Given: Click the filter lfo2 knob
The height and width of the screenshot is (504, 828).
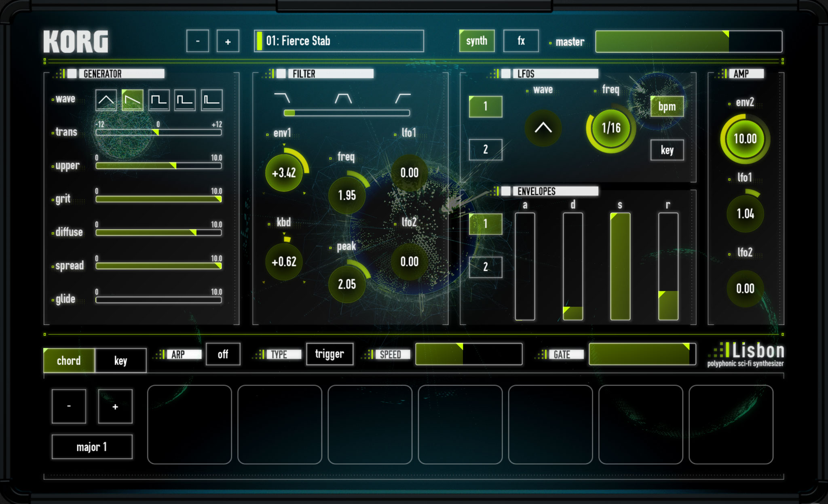Looking at the screenshot, I should tap(409, 262).
